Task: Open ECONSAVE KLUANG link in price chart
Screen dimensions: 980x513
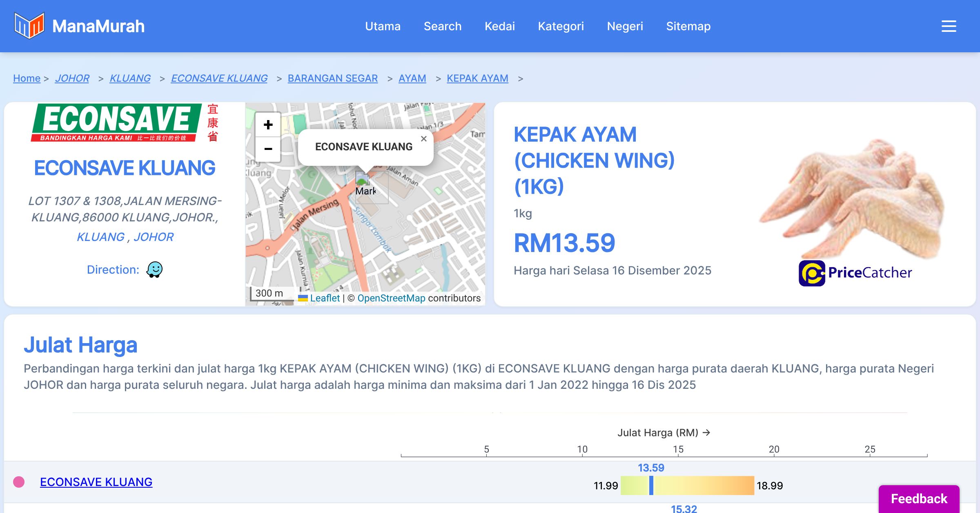Action: coord(96,482)
